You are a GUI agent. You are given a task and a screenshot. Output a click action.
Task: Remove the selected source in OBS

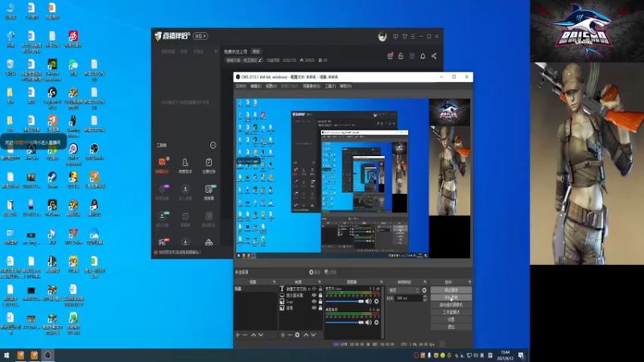coord(290,335)
